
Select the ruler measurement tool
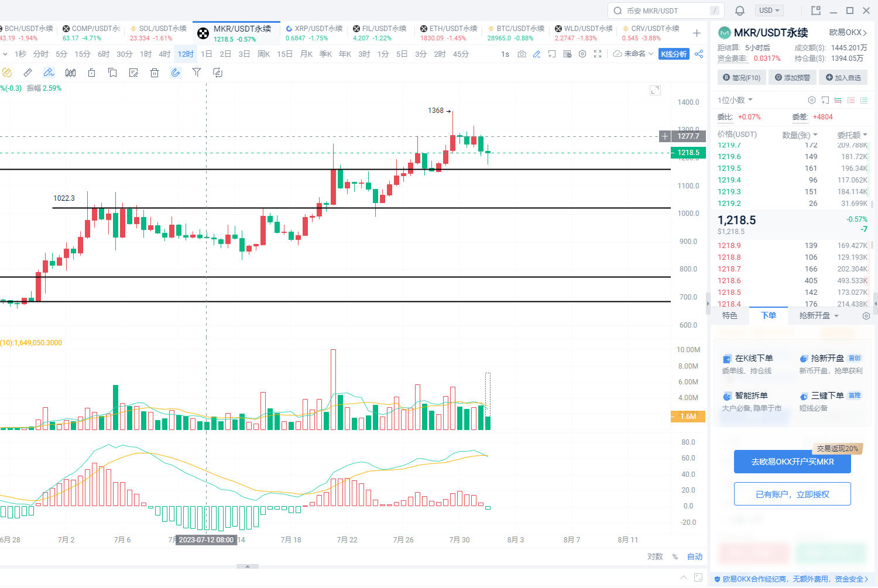point(28,73)
